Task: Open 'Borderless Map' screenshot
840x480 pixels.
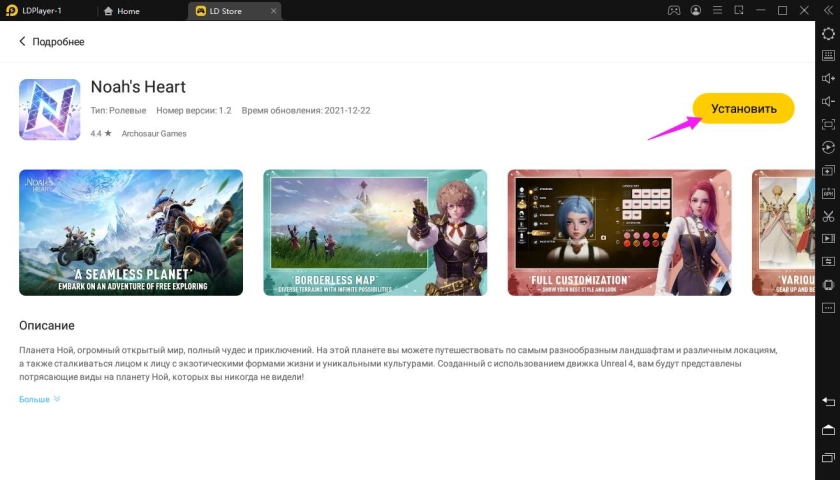Action: 375,232
